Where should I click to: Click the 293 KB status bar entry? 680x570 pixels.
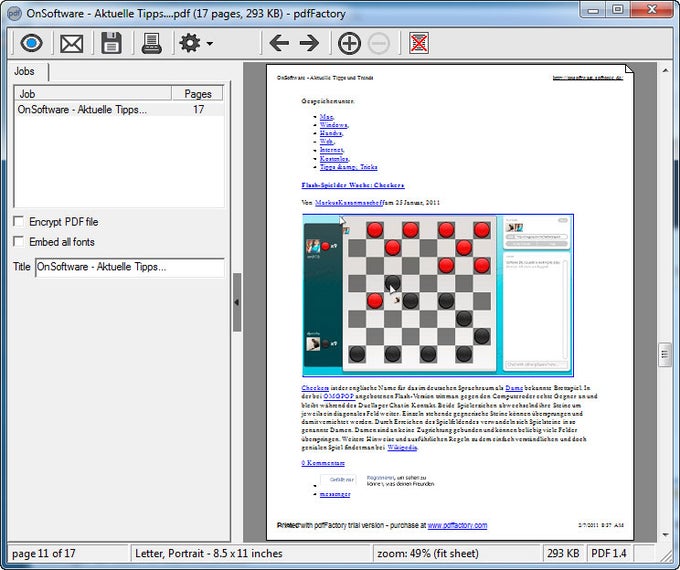coord(563,554)
